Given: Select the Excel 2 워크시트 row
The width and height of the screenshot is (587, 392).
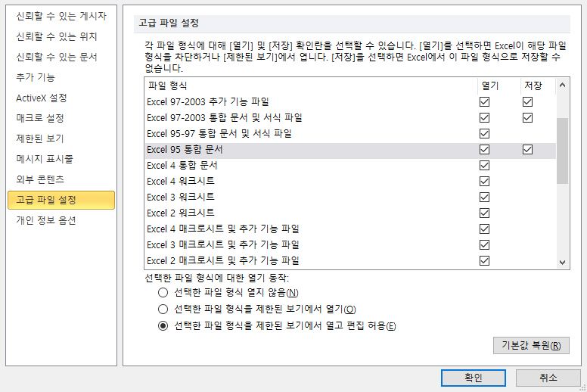Looking at the screenshot, I should pos(350,213).
